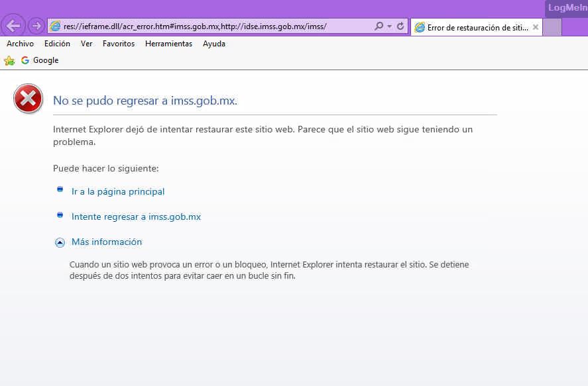The height and width of the screenshot is (386, 588).
Task: Click paragraph starting 'Cuando un sitio web provoca'
Action: [269, 270]
